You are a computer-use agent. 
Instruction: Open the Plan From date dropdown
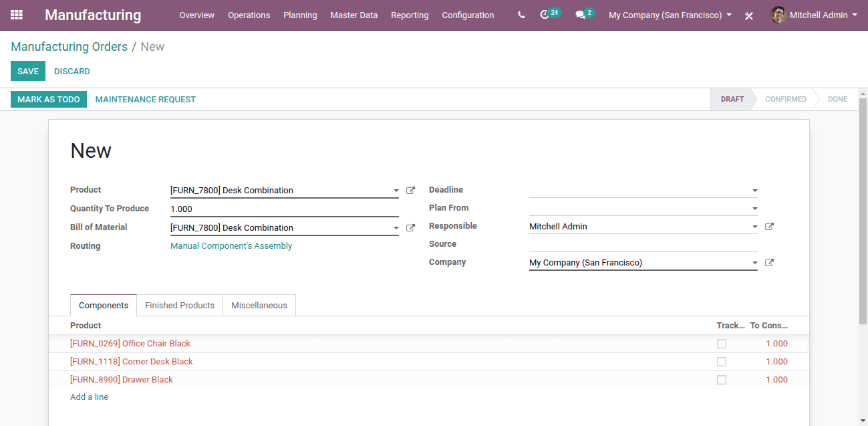[x=754, y=209]
